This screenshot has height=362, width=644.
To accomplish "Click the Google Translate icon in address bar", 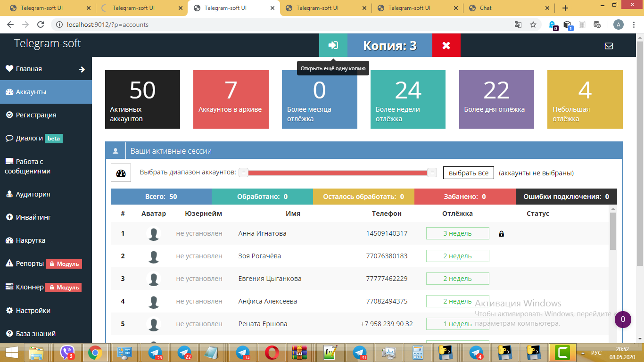I will click(518, 25).
